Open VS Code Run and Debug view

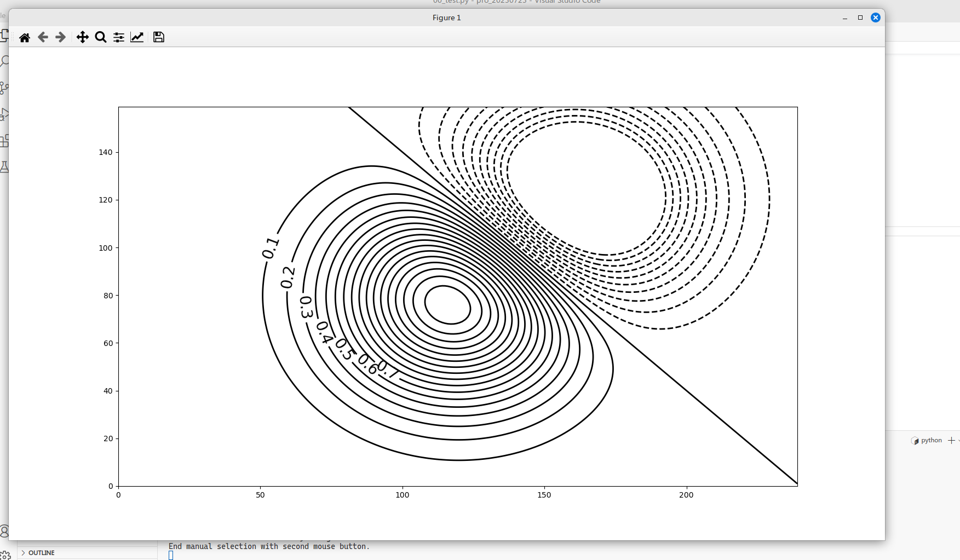point(4,114)
